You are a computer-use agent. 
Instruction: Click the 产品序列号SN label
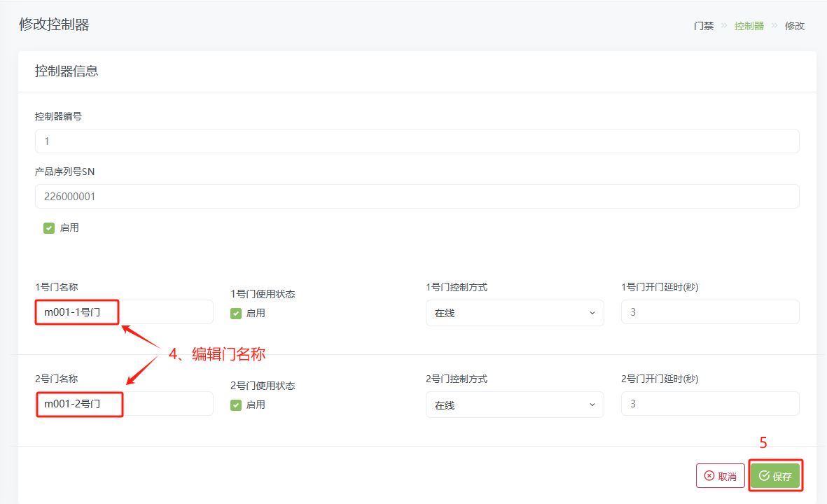click(65, 172)
